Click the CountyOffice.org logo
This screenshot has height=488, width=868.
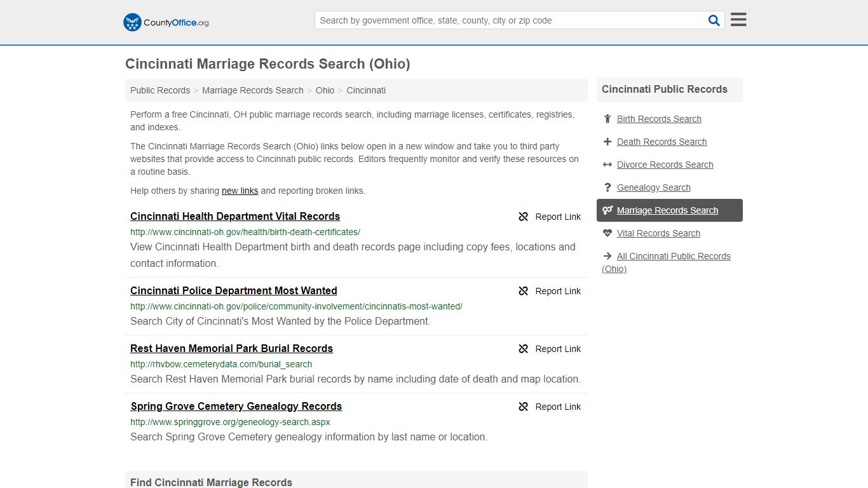coord(166,22)
